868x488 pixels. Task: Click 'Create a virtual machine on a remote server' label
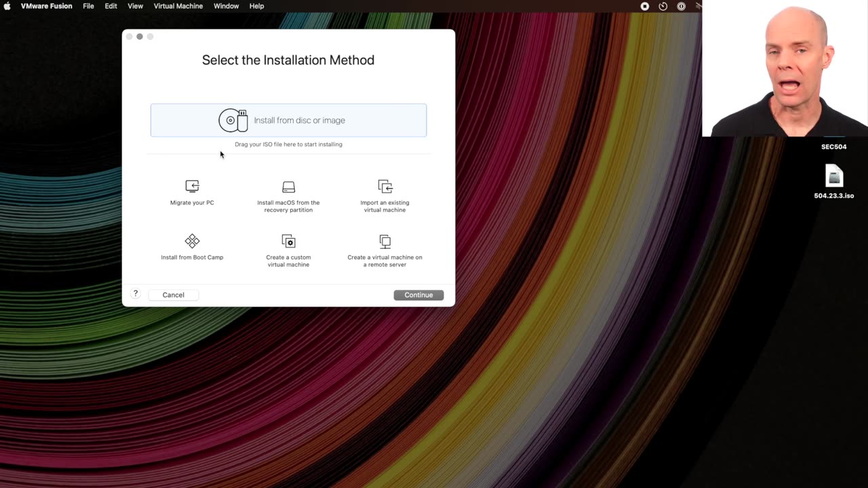coord(384,261)
